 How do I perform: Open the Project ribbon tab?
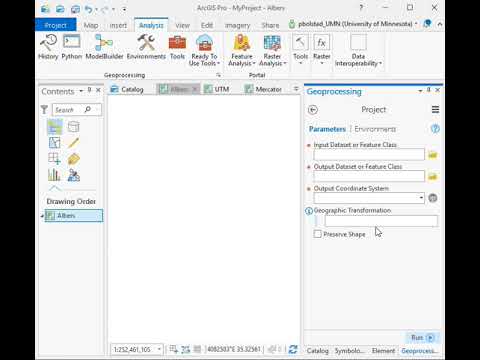[x=55, y=25]
